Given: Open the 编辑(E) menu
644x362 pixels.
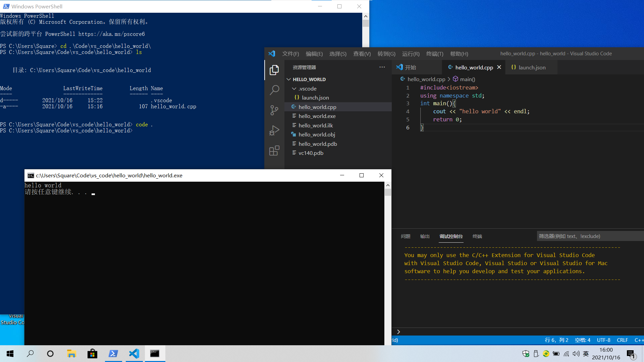Looking at the screenshot, I should coord(314,54).
